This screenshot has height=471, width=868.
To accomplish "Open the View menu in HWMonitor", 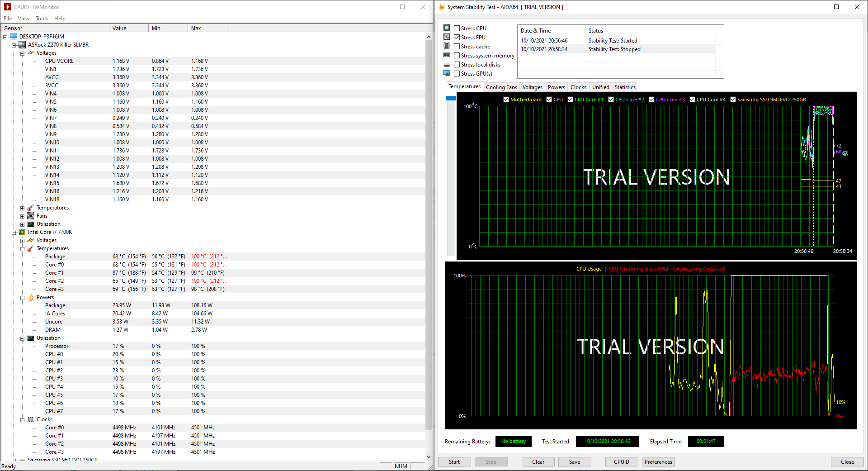I will 24,19.
